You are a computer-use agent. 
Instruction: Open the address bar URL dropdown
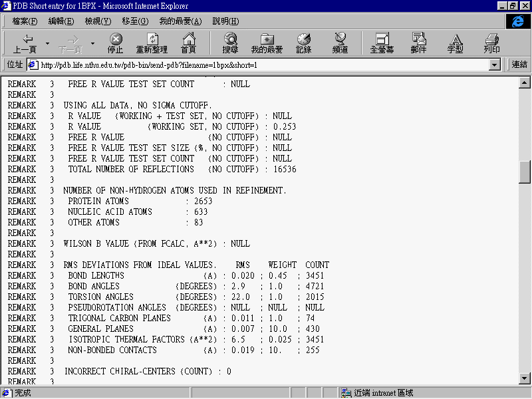pos(494,65)
